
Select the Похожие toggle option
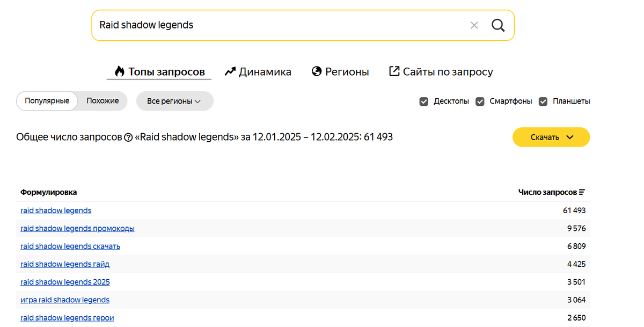[103, 101]
